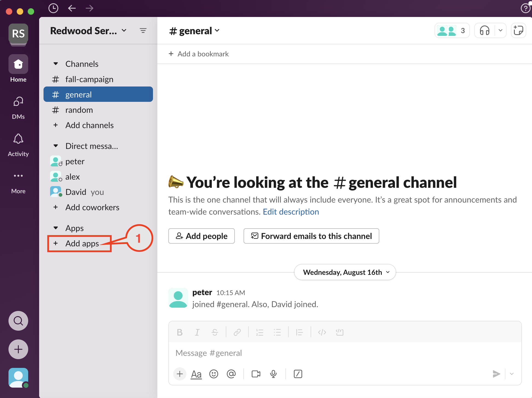Record a video clip
Screen dimensions: 532x398
pos(256,374)
